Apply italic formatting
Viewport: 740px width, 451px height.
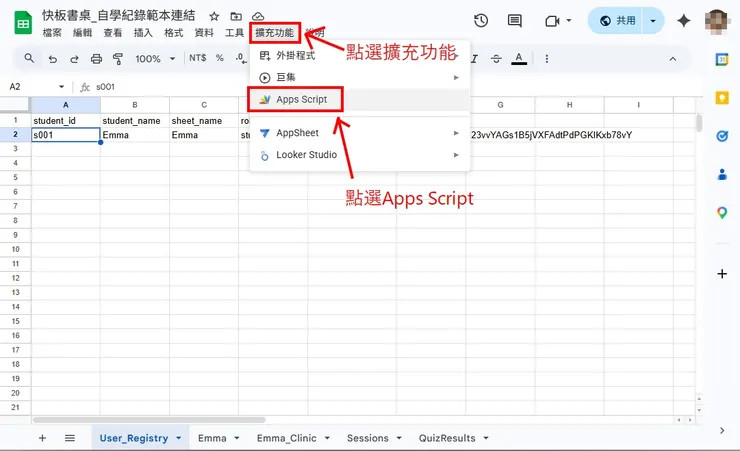click(475, 58)
